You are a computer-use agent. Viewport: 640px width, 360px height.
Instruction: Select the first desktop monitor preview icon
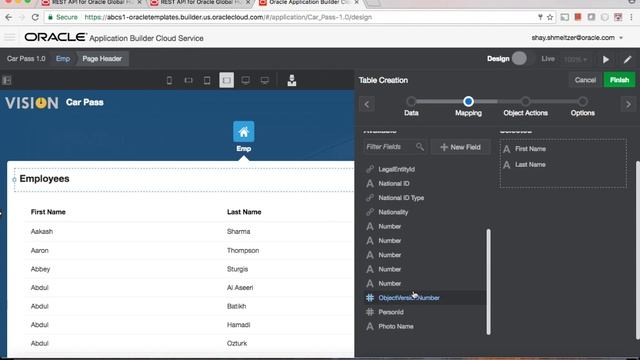point(245,80)
